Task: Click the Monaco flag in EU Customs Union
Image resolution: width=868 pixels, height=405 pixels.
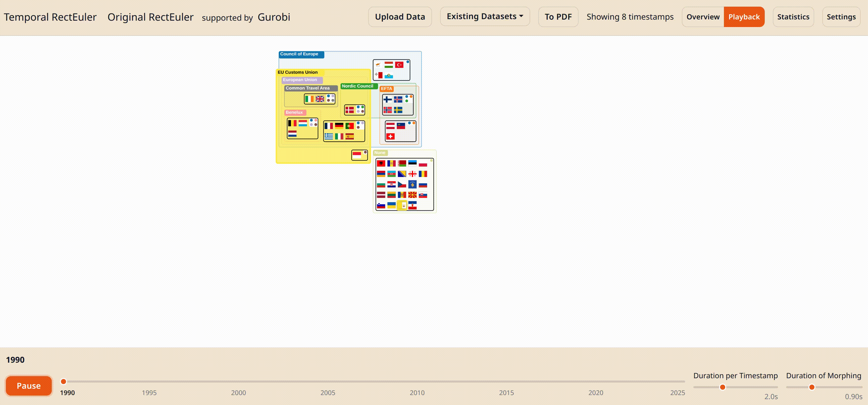Action: pos(357,155)
